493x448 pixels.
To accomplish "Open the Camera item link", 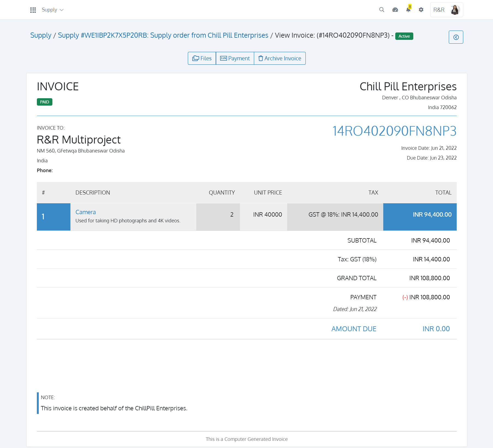I will click(85, 212).
